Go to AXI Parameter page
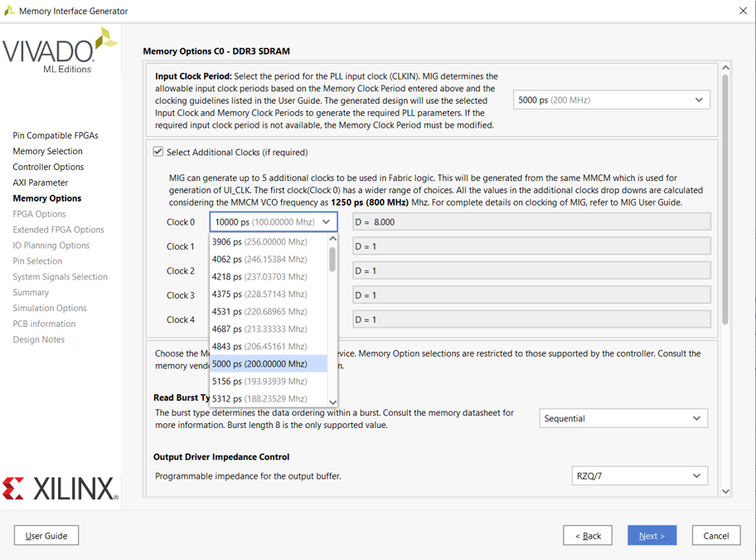 41,183
